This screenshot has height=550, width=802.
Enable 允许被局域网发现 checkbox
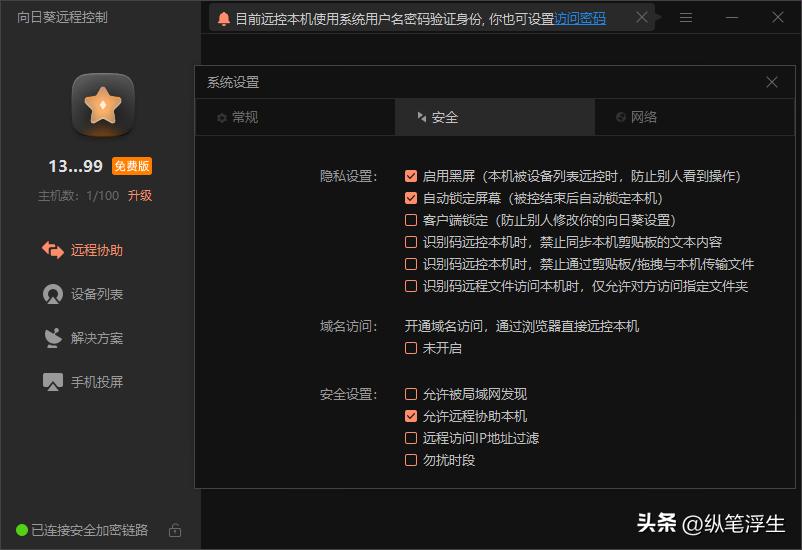[411, 394]
